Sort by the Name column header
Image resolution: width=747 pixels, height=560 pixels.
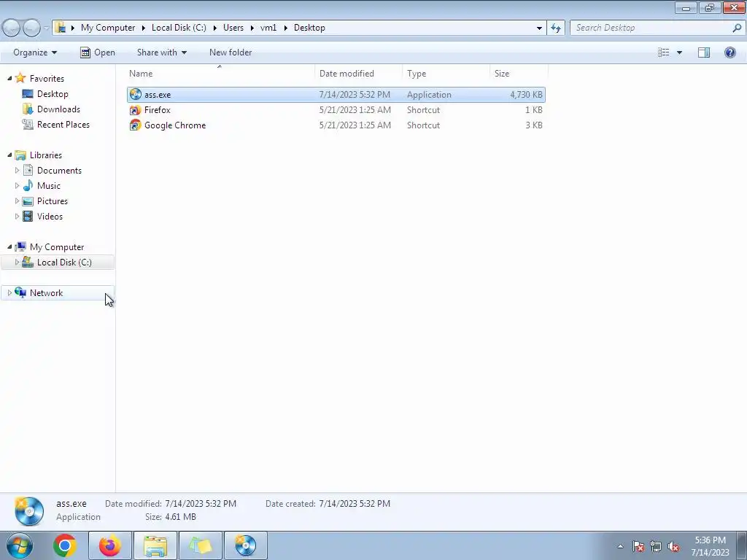click(220, 74)
